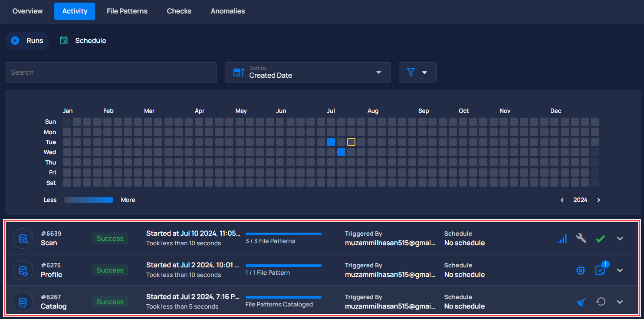Select the Runs view button
Viewport: 644px width, 319px height.
click(27, 41)
